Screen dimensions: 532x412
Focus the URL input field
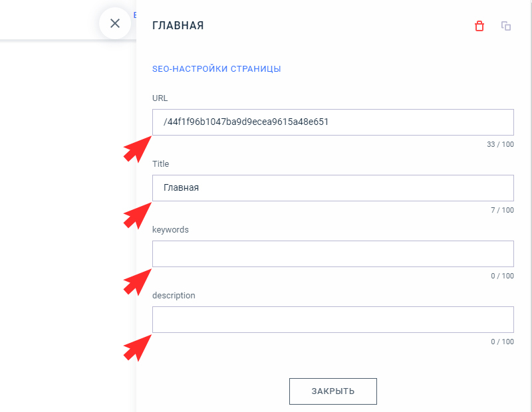[333, 122]
